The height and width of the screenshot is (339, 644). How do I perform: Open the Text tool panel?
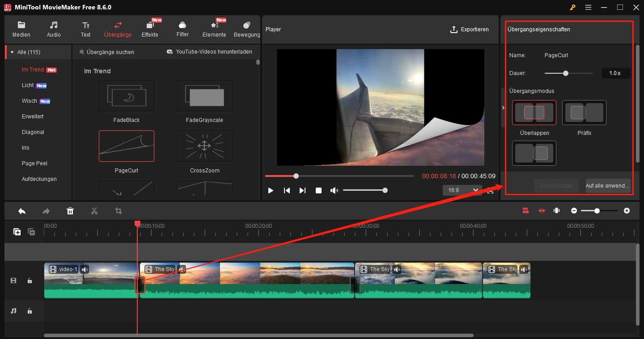[x=85, y=29]
